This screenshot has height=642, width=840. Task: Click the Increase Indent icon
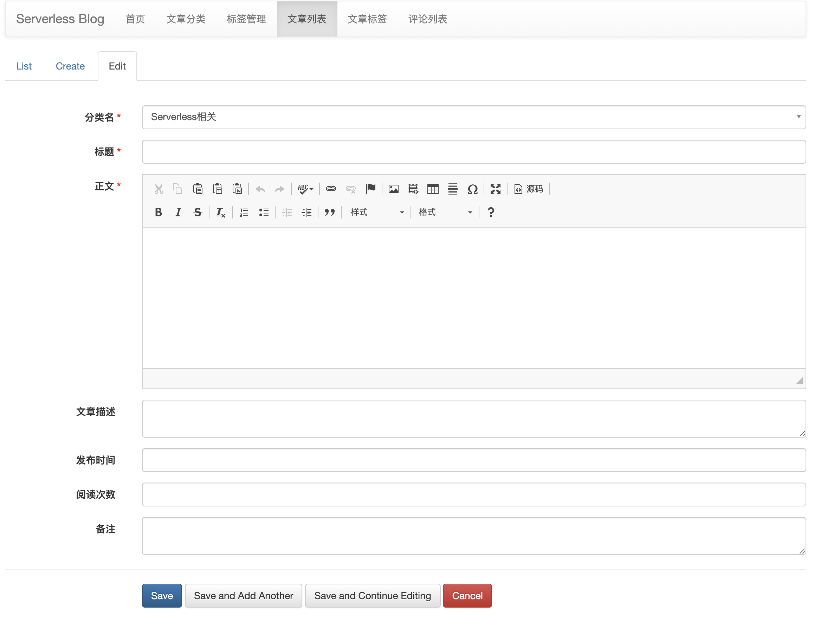306,212
